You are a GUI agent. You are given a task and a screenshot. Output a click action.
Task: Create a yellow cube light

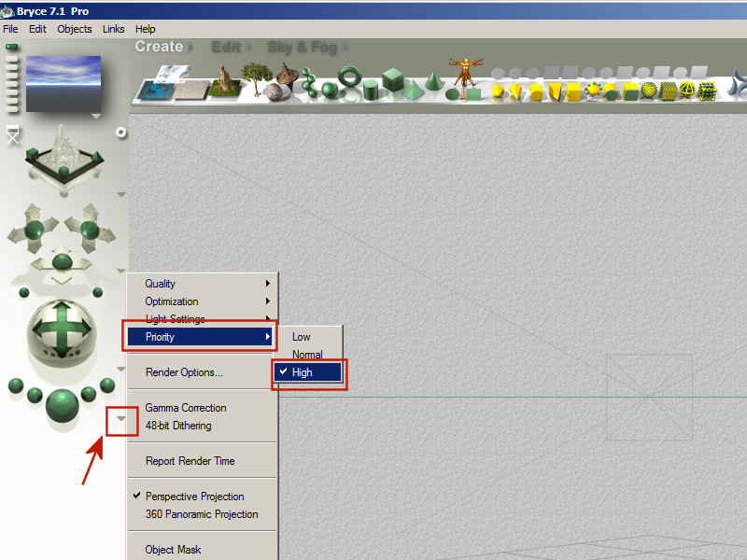(x=573, y=91)
